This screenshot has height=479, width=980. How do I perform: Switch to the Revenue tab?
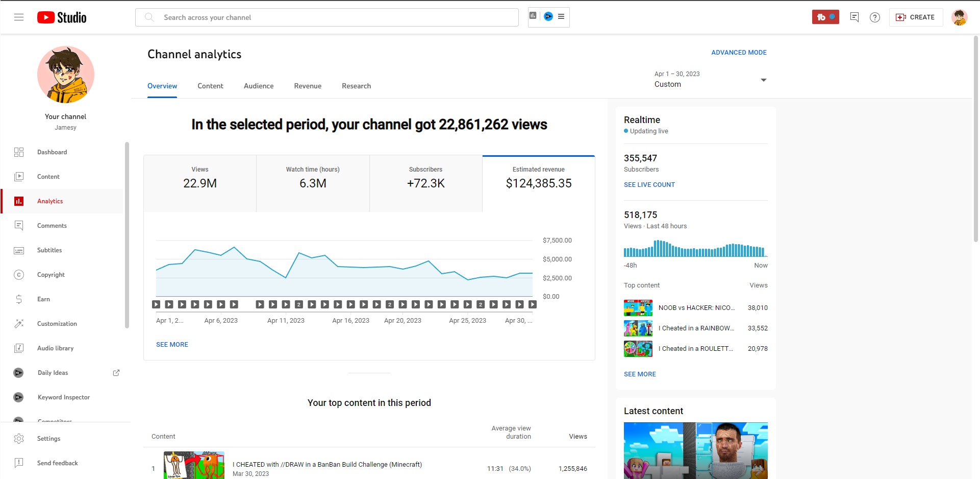308,86
